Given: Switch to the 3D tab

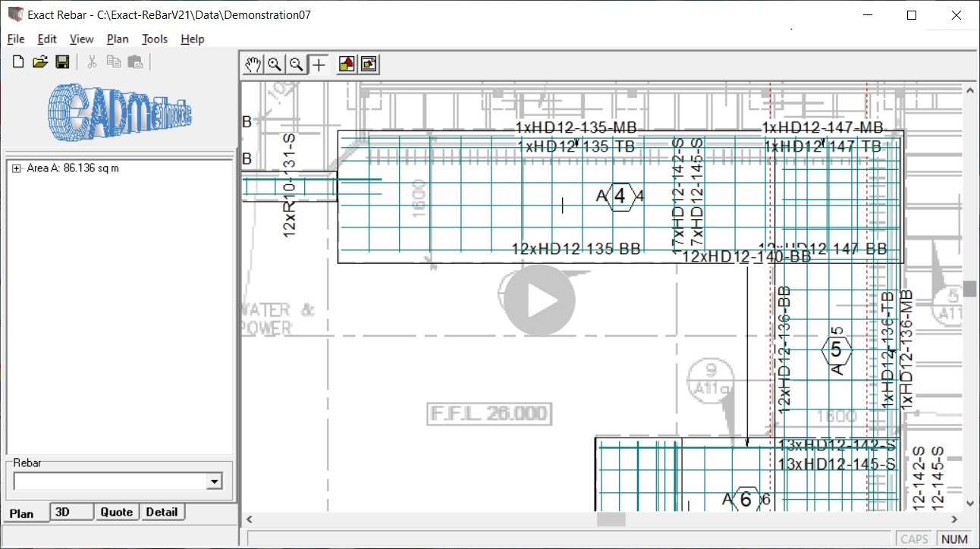Looking at the screenshot, I should (71, 512).
